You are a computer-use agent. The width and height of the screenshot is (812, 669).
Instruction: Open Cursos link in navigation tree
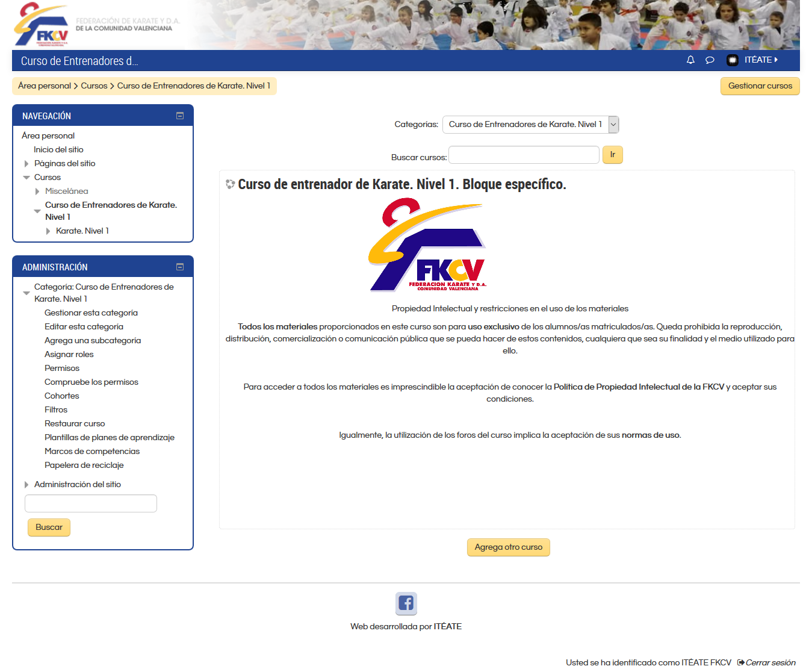tap(48, 178)
